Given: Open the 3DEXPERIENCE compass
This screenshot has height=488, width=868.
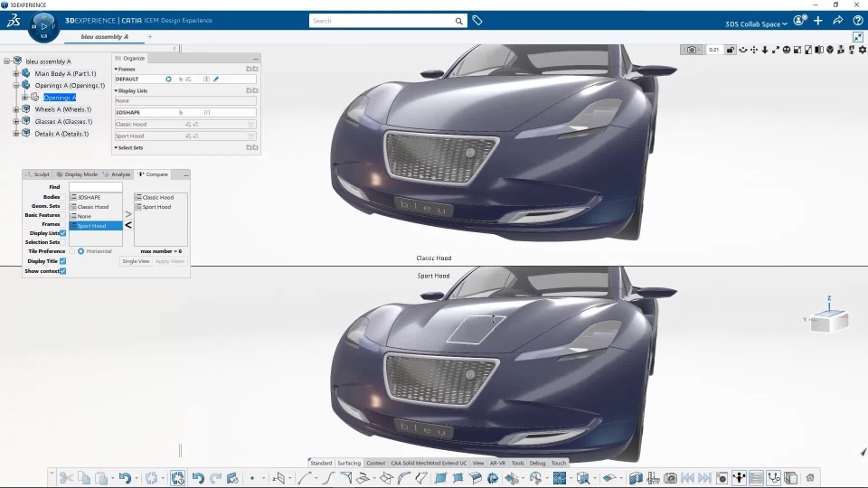Looking at the screenshot, I should 43,26.
